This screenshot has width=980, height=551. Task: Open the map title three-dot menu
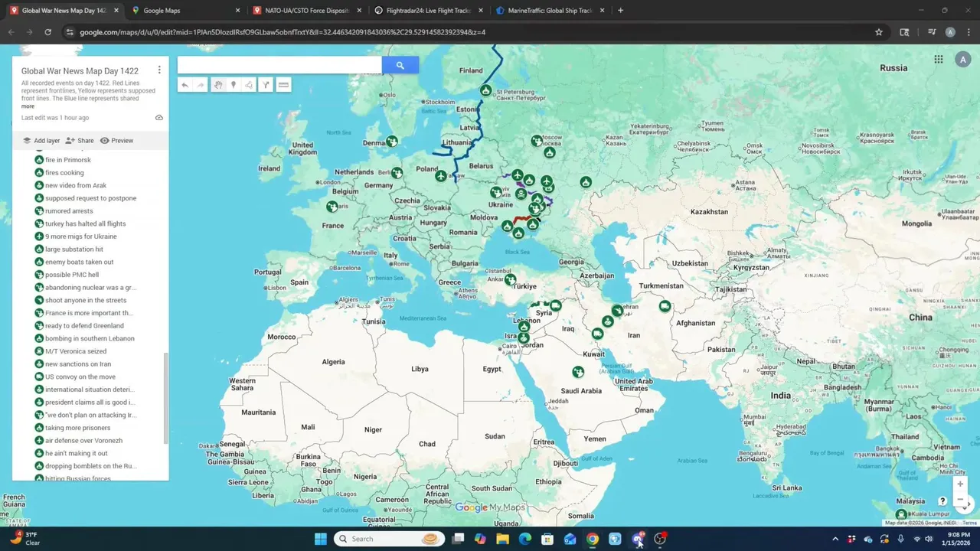pyautogui.click(x=159, y=70)
